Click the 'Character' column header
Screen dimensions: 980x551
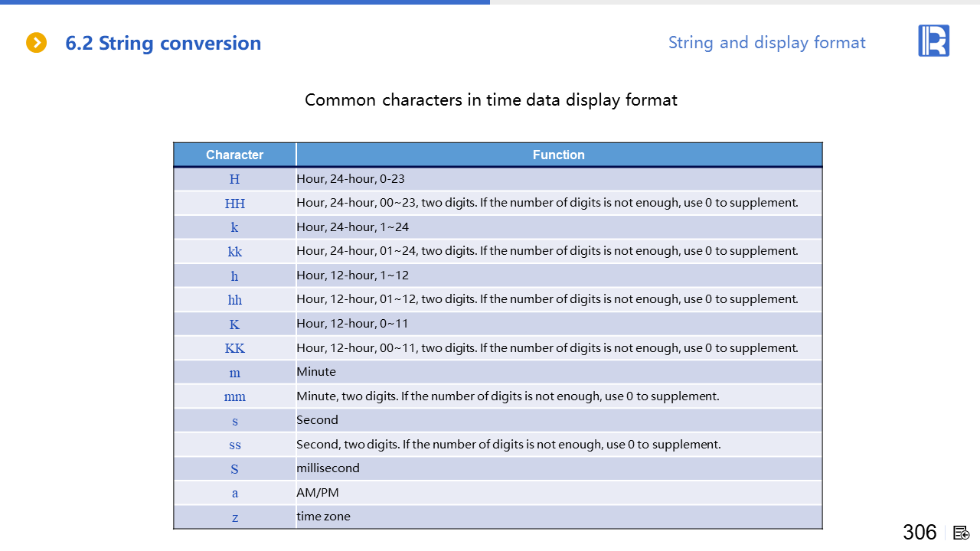pos(234,155)
